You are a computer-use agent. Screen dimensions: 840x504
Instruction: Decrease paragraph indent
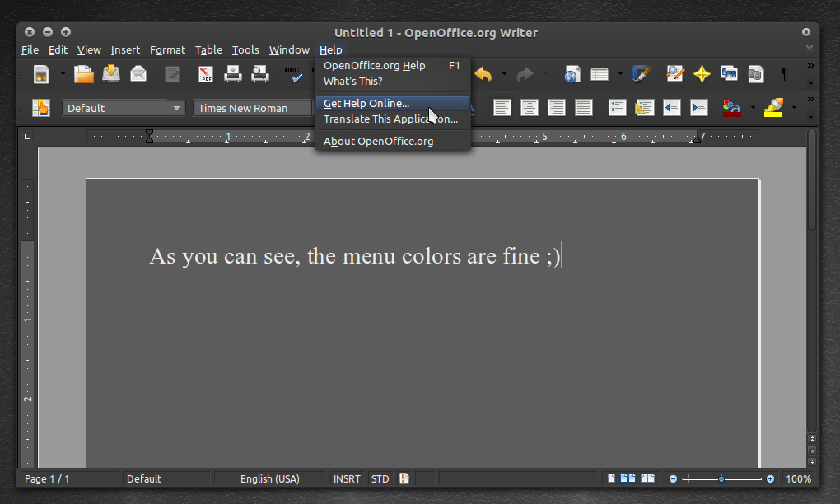click(672, 108)
